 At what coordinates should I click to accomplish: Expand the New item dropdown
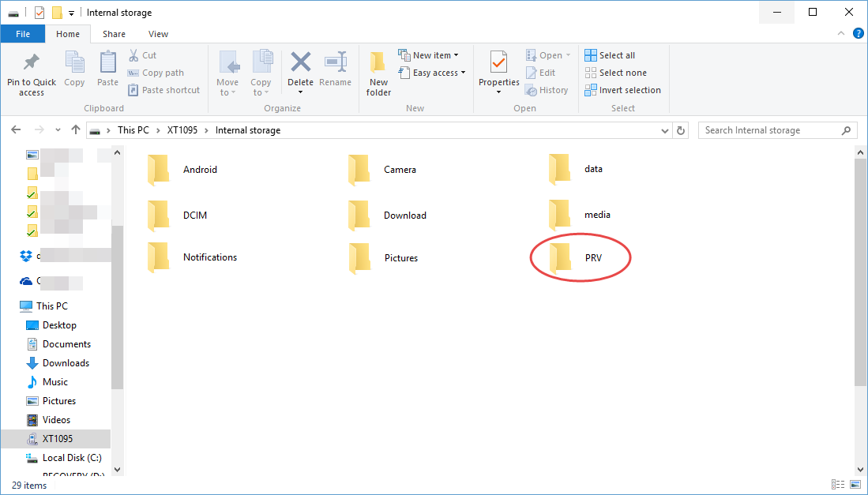pos(431,55)
